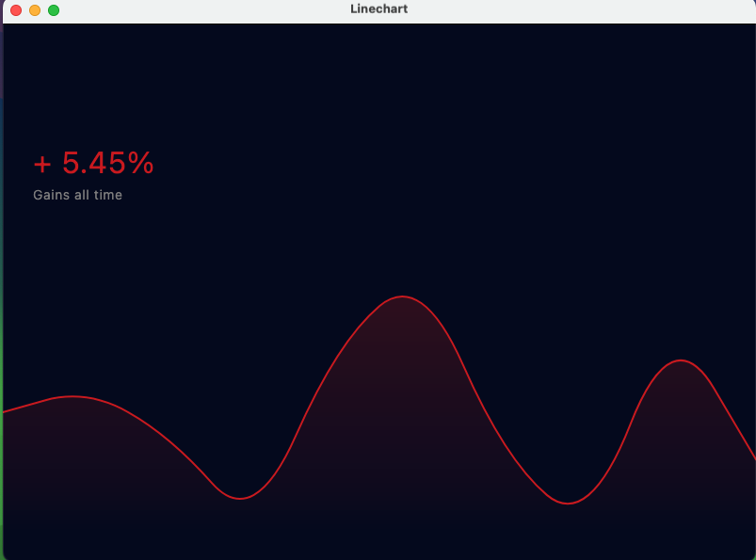Click where the chart line meets the left edge
The height and width of the screenshot is (560, 756).
5,409
